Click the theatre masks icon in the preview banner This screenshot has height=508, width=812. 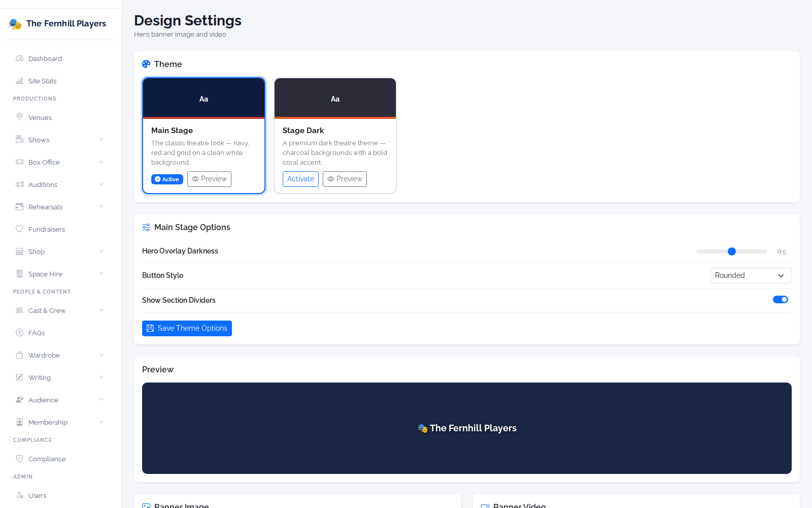click(x=422, y=428)
